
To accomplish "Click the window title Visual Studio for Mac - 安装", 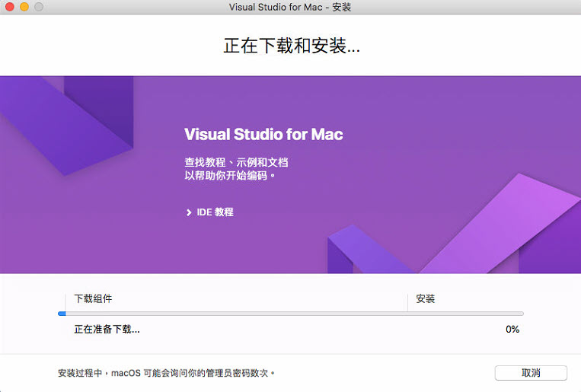I will point(290,7).
